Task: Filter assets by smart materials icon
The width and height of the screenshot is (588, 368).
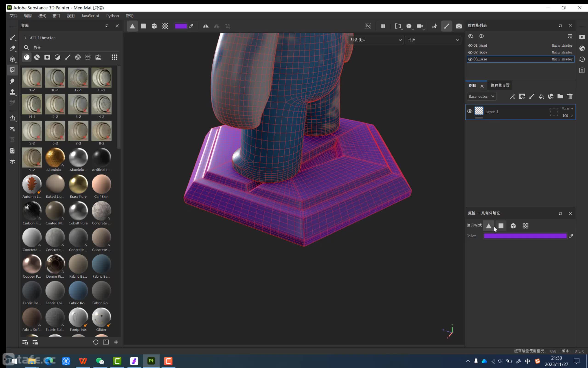Action: (37, 57)
